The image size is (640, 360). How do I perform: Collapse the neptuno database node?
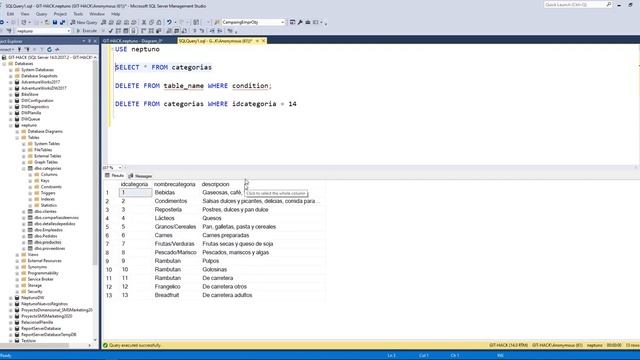[11, 125]
